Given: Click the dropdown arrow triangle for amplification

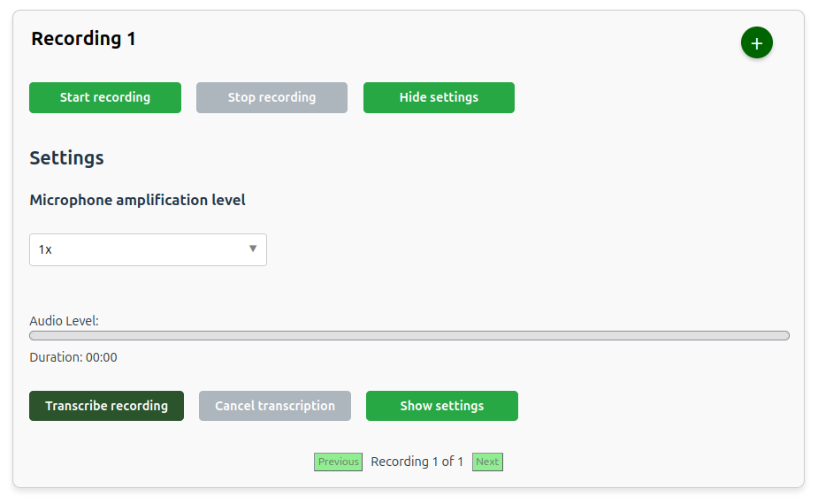Looking at the screenshot, I should pos(253,249).
